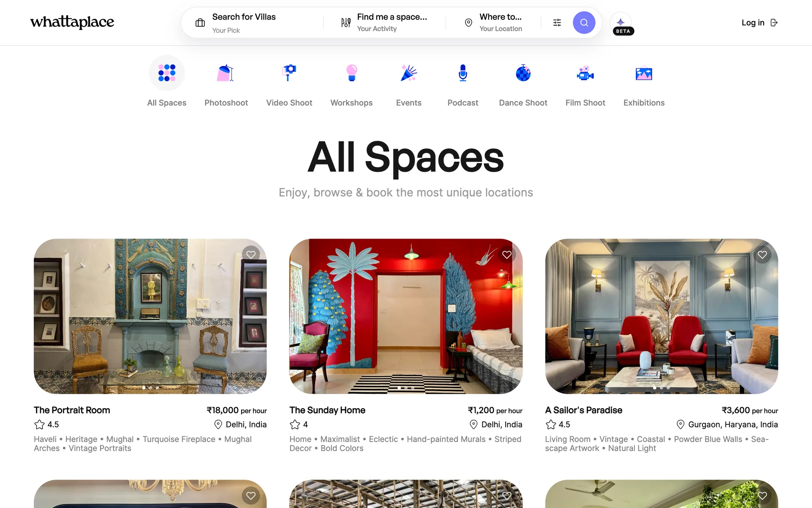Click the ₹18,000 per hour price
Viewport: 812px width, 508px height.
[237, 410]
